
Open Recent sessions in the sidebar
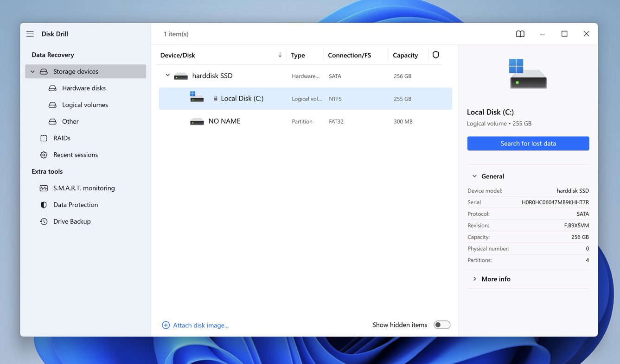76,155
